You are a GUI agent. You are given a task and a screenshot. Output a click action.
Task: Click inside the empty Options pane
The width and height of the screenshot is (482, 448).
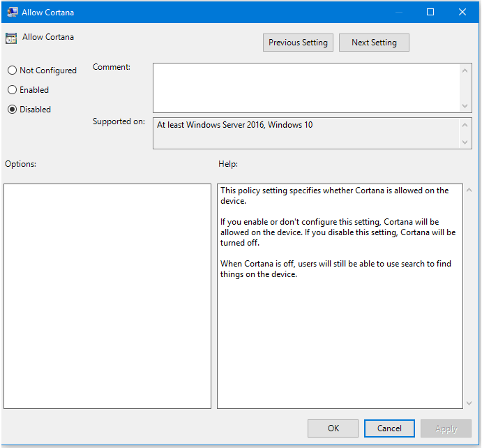(107, 296)
